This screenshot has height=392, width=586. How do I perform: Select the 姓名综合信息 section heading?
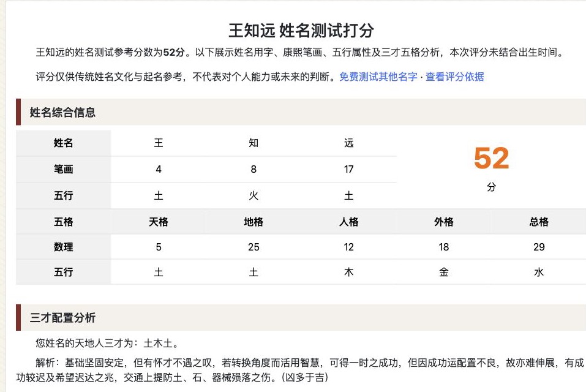pos(62,112)
